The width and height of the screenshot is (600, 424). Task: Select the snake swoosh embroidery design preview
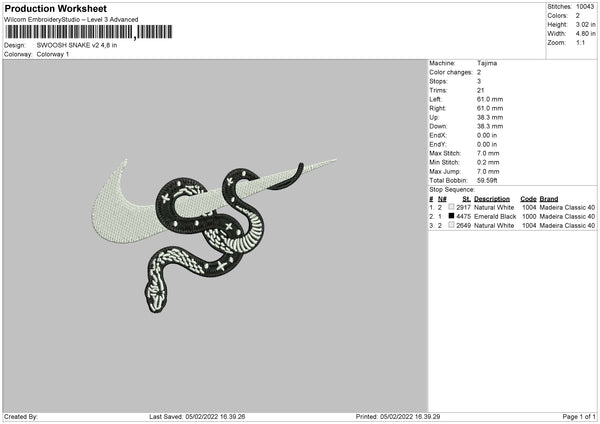[x=214, y=235]
